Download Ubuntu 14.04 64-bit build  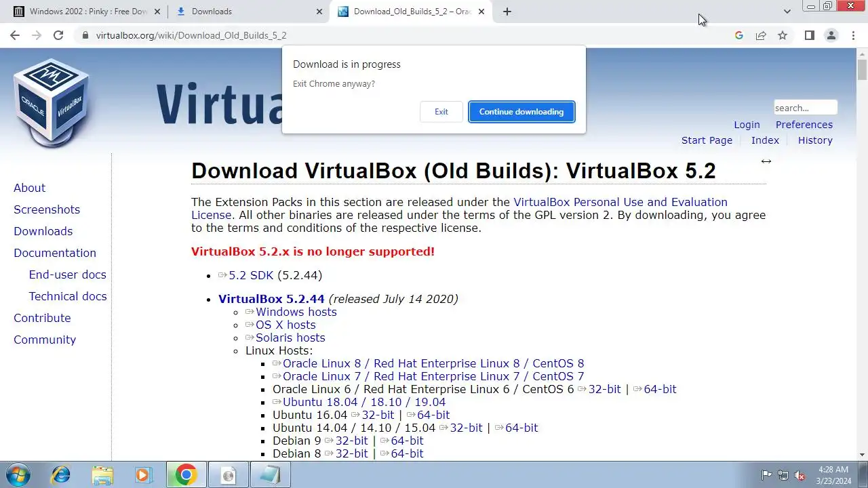tap(522, 428)
